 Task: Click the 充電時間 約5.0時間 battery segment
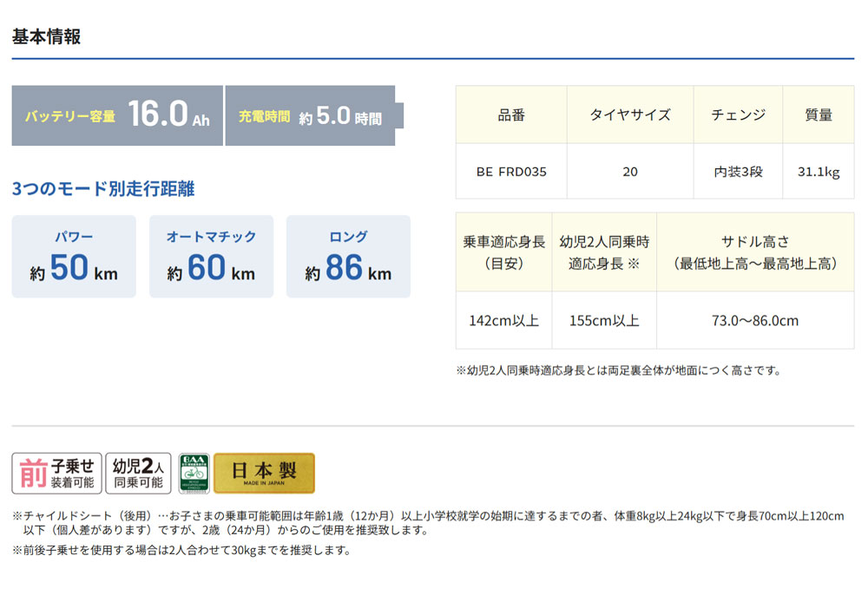(310, 115)
